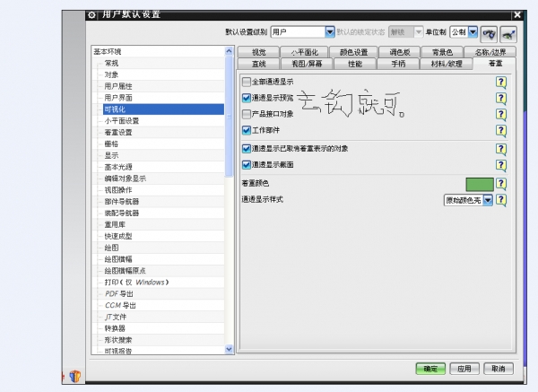
Task: Select 打印(仅 Windows) in the tree
Action: (x=136, y=283)
